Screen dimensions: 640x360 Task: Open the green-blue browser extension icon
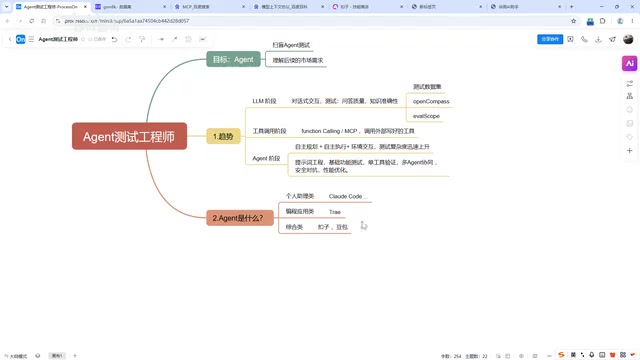point(590,21)
